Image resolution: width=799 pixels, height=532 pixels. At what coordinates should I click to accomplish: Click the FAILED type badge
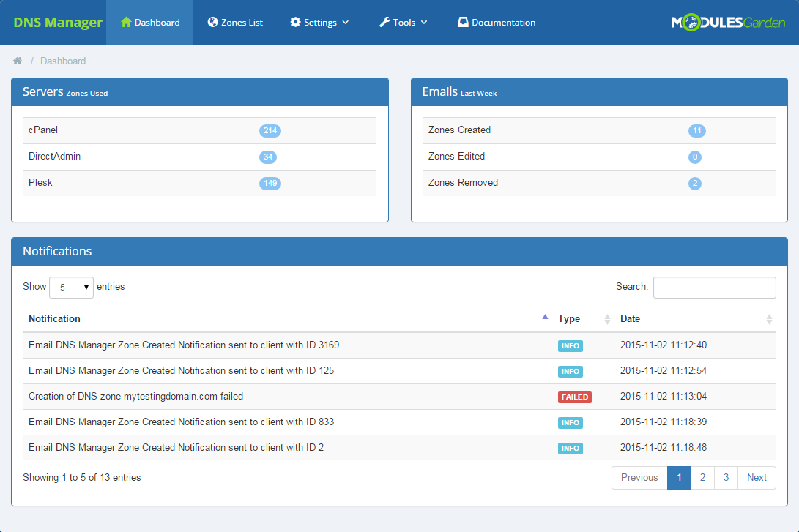pyautogui.click(x=575, y=397)
